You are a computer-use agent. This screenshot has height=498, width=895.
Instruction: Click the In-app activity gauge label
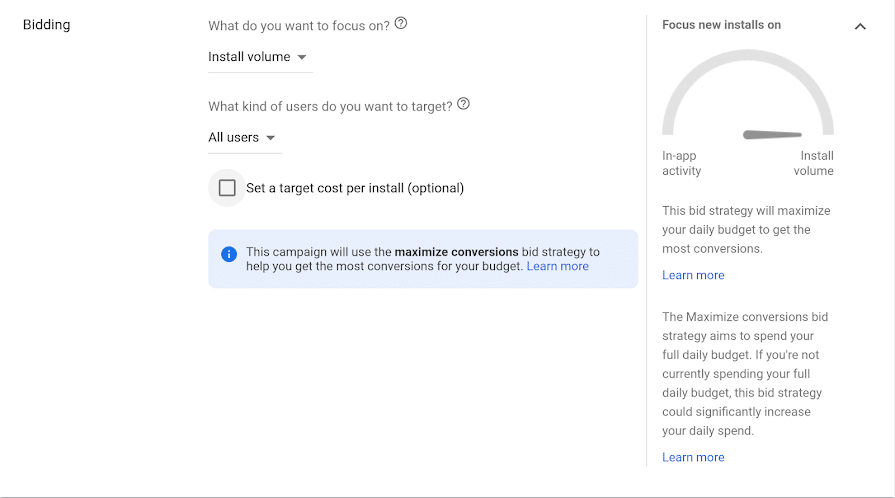[x=681, y=163]
